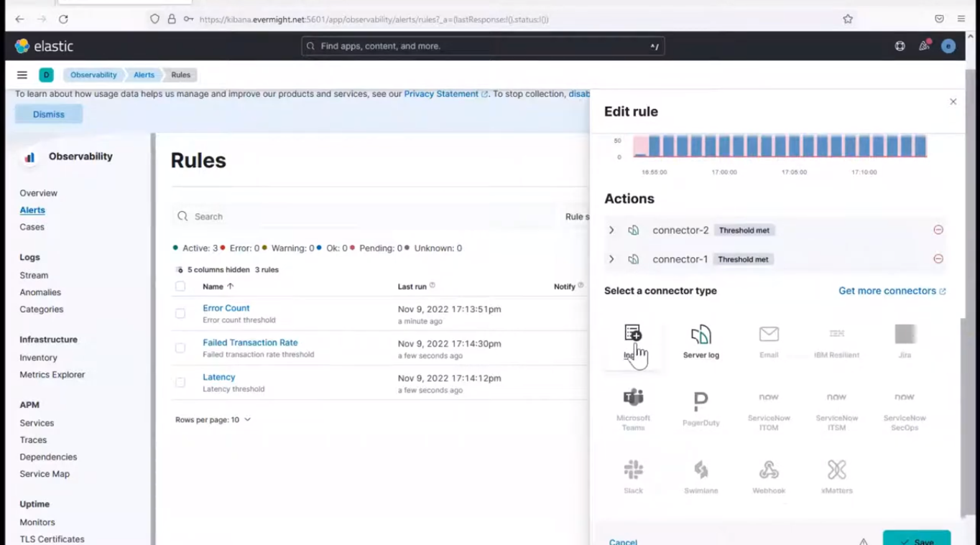The width and height of the screenshot is (980, 545).
Task: Pick the Swimlane connector
Action: 701,477
